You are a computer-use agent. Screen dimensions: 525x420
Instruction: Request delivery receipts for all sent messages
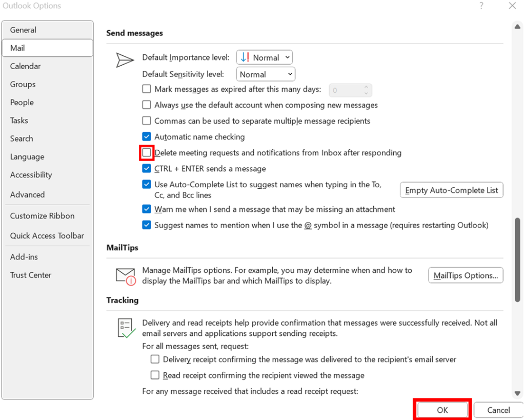[x=155, y=359]
